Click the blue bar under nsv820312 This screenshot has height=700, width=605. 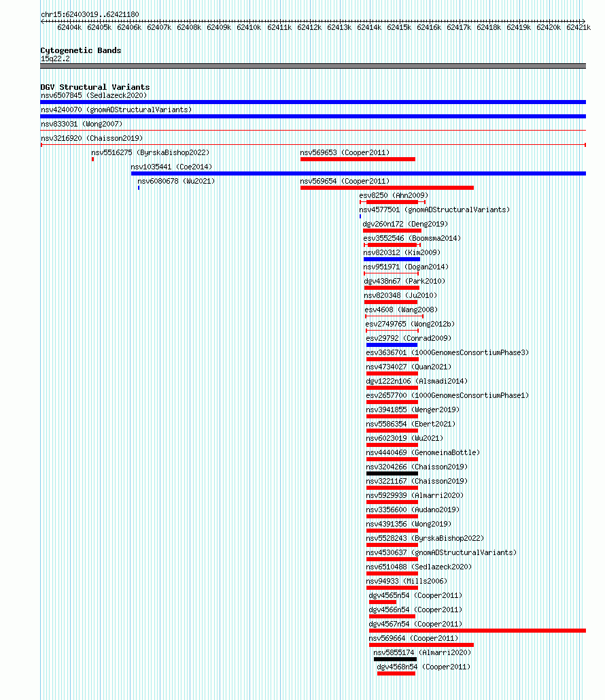[392, 259]
